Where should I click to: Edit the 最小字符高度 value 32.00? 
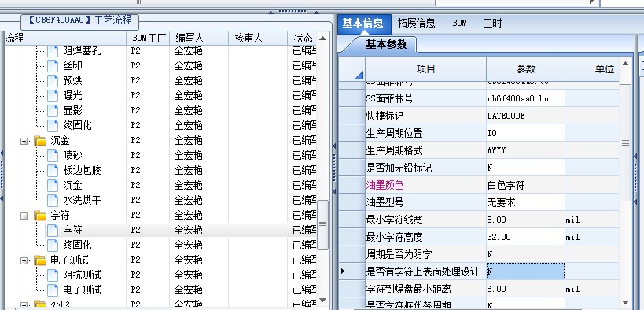point(525,237)
